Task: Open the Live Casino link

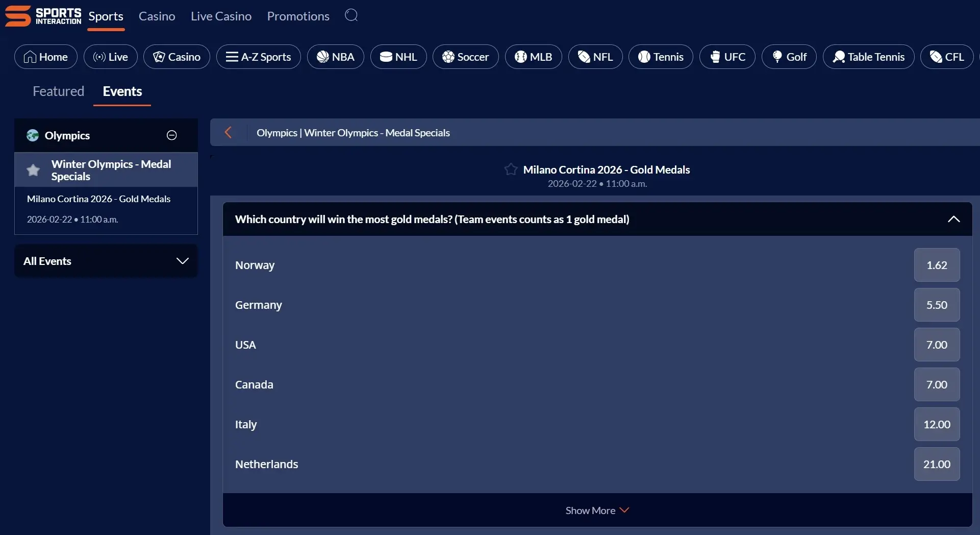Action: (x=220, y=16)
